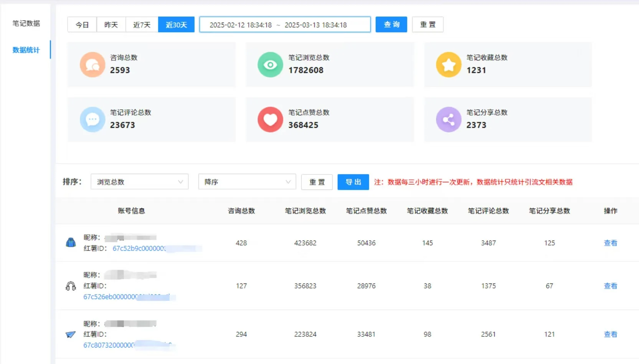This screenshot has height=364, width=639.
Task: Click the heart icon for 笔记点赞总数
Action: [270, 119]
